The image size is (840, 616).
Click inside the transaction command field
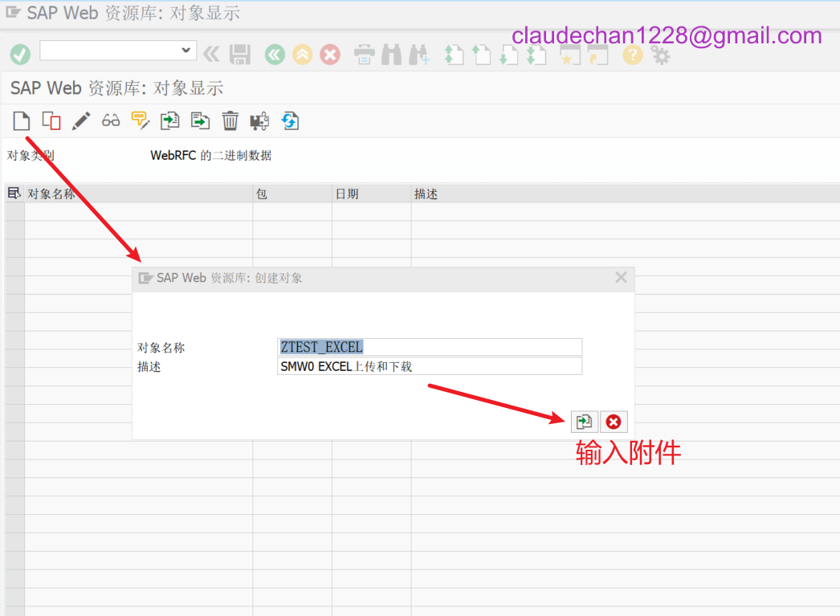coord(108,50)
